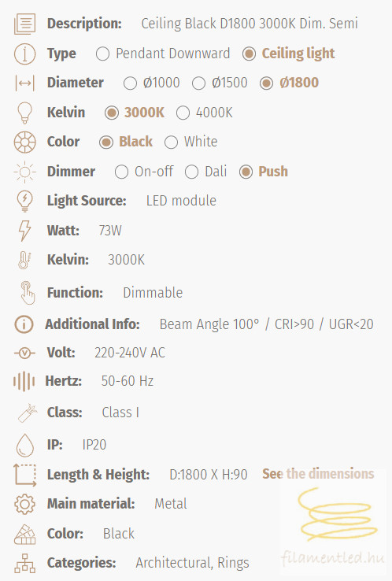The image size is (392, 581).
Task: Open the Architectural category link
Action: tap(174, 563)
